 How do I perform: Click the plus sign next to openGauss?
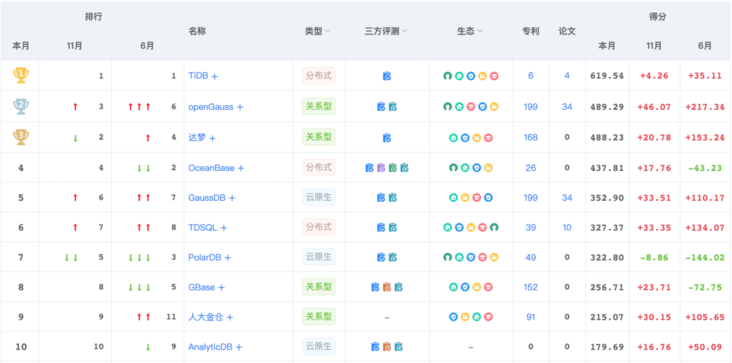(x=240, y=107)
